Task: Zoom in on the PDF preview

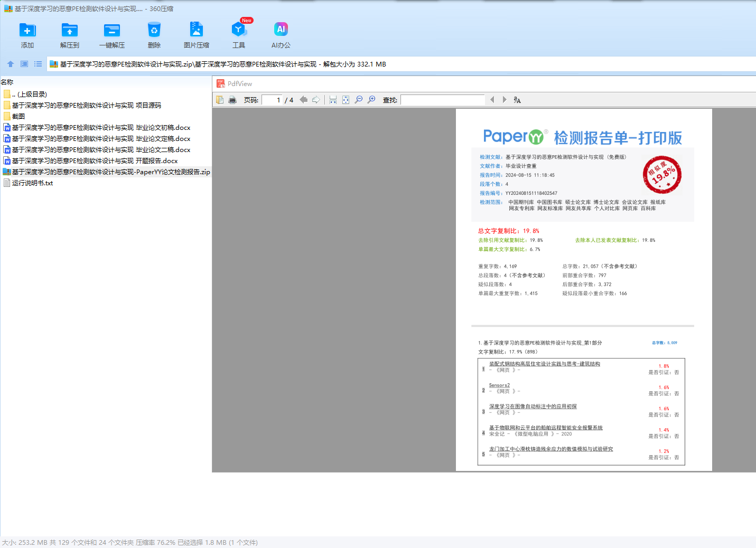Action: (371, 100)
